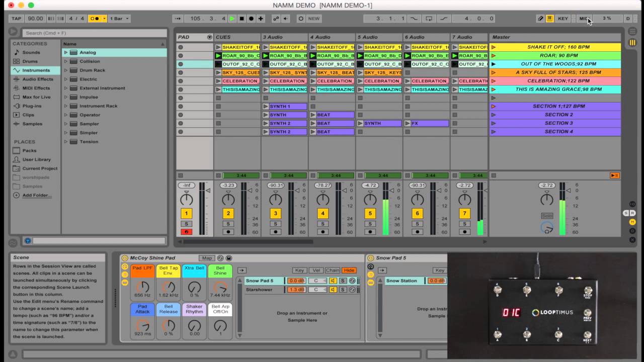
Task: Enable the Draw Mode pencil
Action: pyautogui.click(x=540, y=19)
